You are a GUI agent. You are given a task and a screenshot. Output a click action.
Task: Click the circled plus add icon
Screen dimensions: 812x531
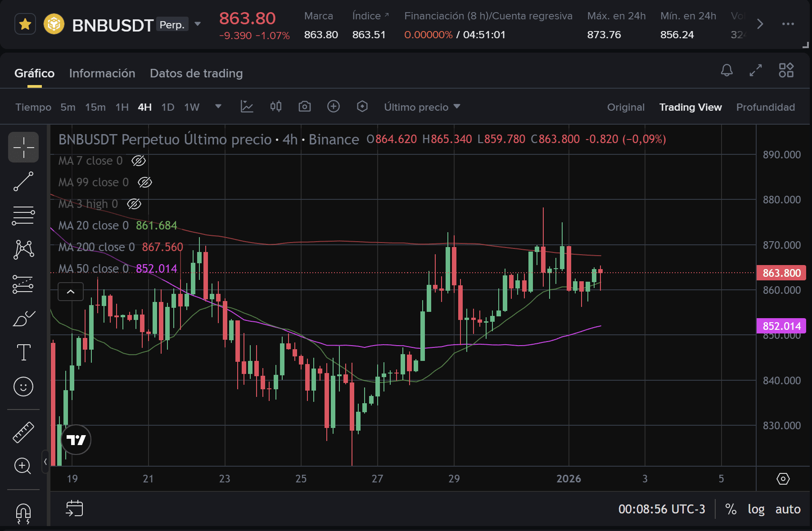334,107
